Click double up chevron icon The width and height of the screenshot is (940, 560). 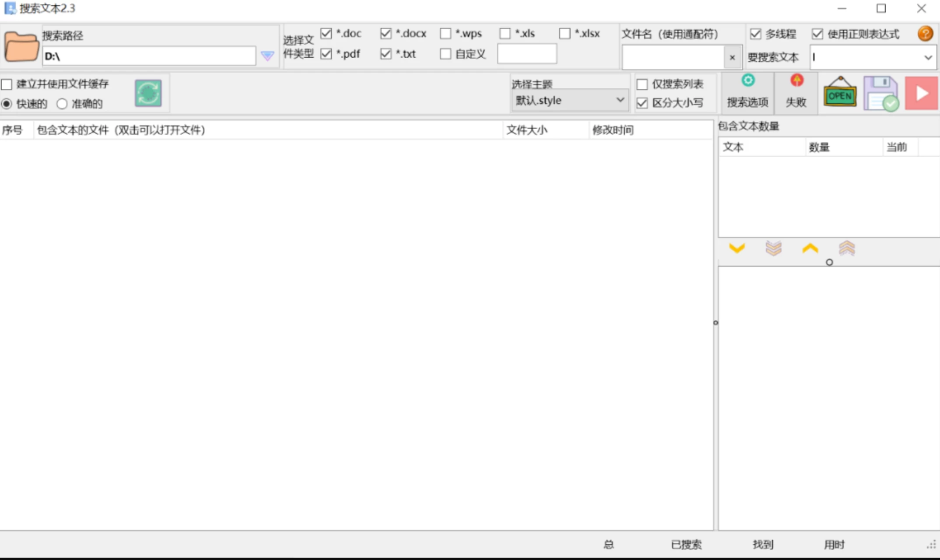(847, 248)
